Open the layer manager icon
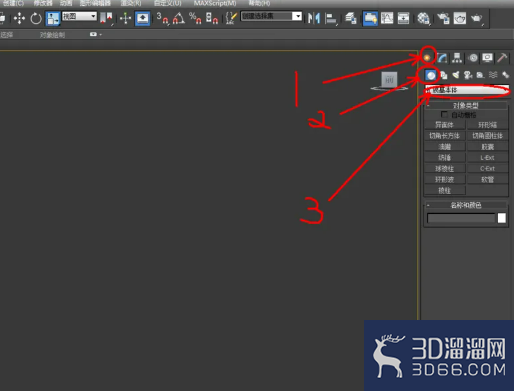This screenshot has height=391, width=514. pos(351,18)
